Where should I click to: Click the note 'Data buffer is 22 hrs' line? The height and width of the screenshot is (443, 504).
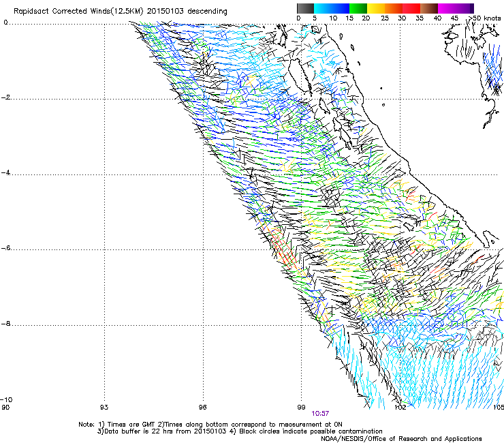pyautogui.click(x=240, y=431)
